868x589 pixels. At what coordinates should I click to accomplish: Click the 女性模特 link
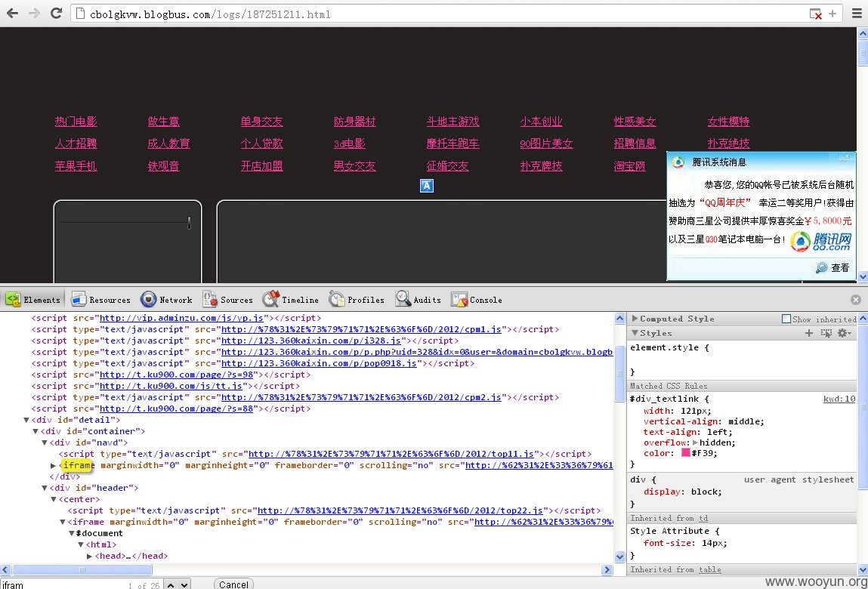coord(728,122)
